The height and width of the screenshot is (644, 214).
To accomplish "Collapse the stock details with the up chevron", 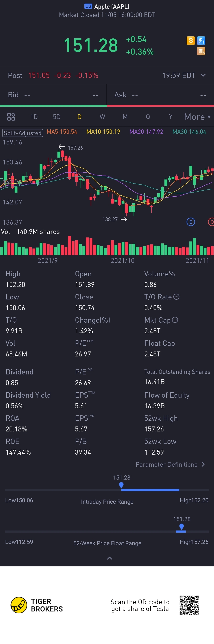I will [x=109, y=558].
